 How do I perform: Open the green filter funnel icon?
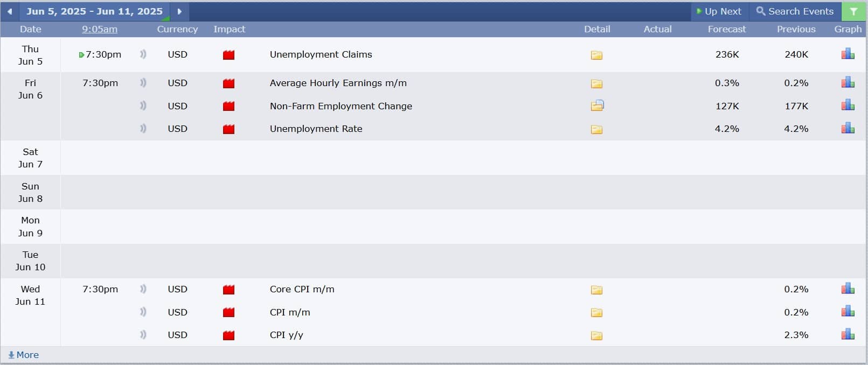[x=853, y=11]
